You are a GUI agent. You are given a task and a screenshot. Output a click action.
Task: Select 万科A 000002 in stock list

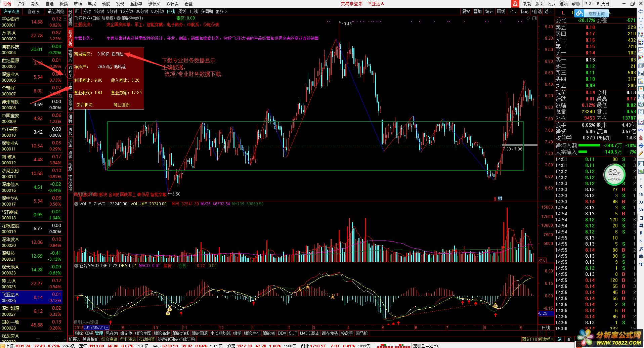point(31,36)
